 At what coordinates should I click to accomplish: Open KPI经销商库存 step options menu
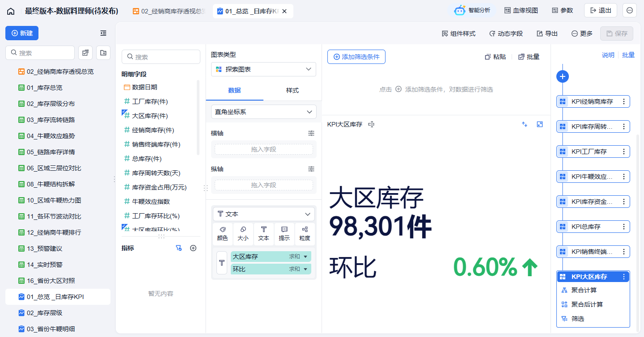(624, 101)
